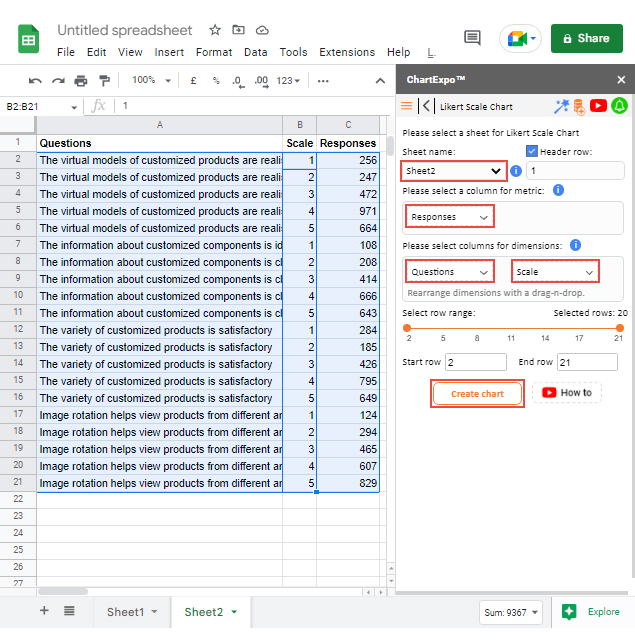This screenshot has width=635, height=642.
Task: Select column A header
Action: tap(160, 125)
